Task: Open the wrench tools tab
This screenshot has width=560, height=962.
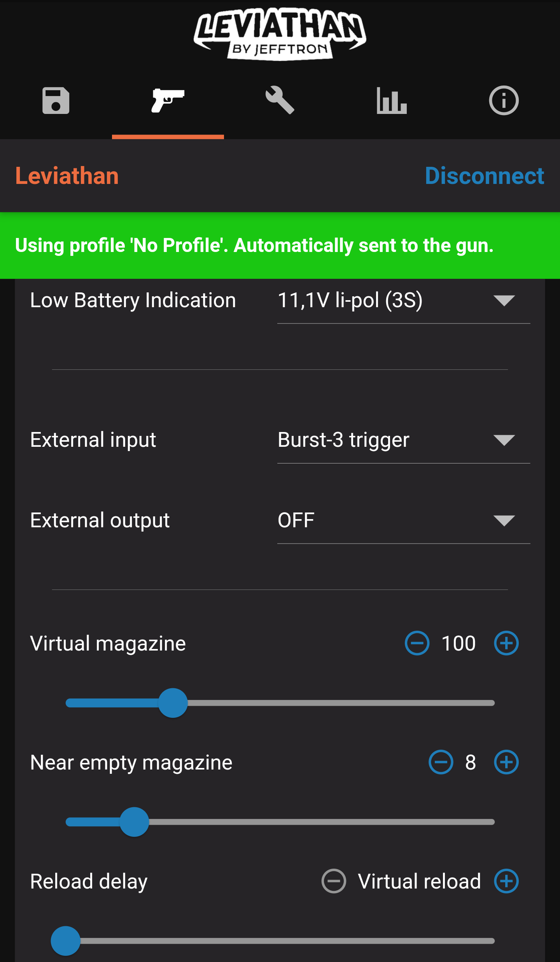Action: (280, 101)
